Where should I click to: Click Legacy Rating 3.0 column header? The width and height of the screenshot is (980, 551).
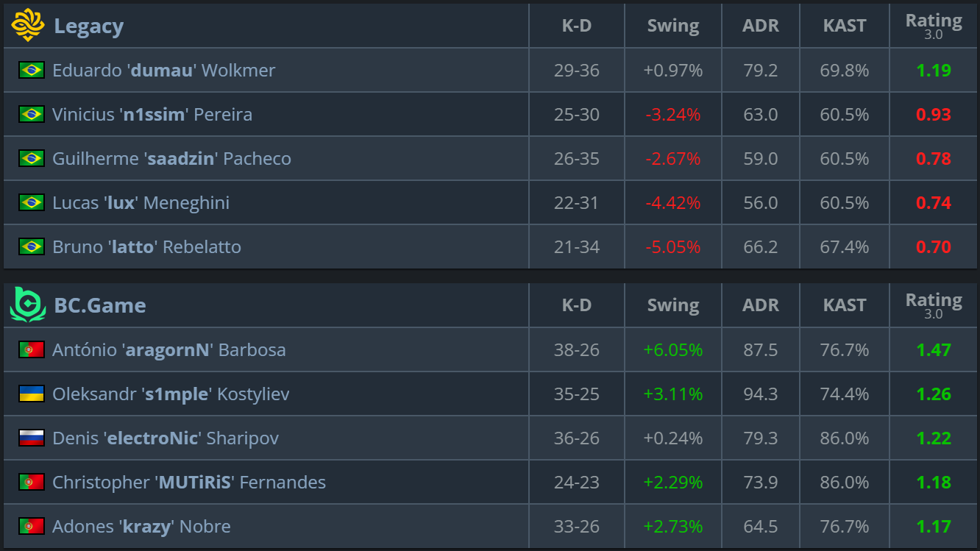[x=934, y=26]
